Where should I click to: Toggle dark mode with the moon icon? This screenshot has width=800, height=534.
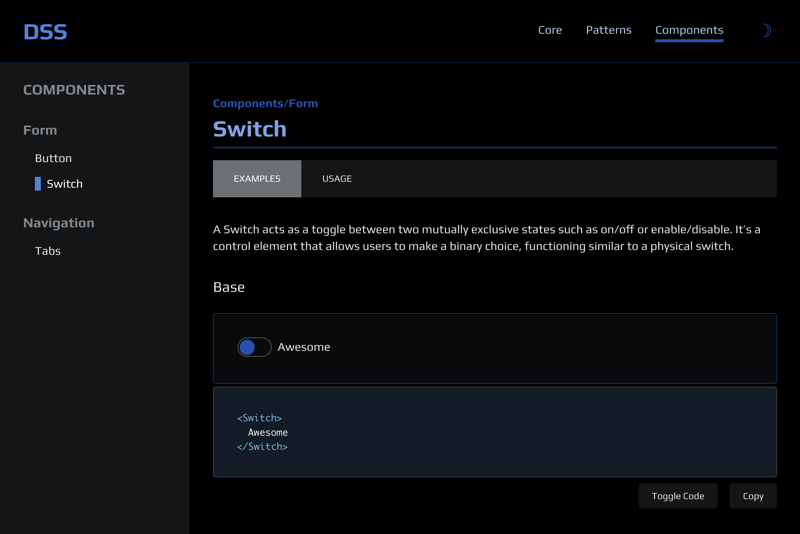pyautogui.click(x=766, y=31)
